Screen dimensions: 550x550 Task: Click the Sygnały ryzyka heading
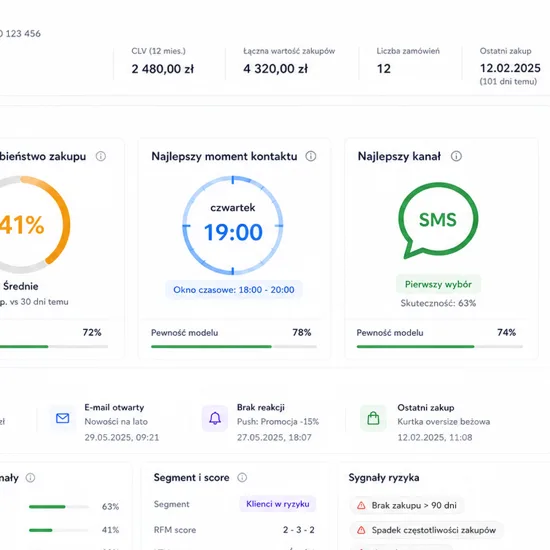click(x=384, y=478)
